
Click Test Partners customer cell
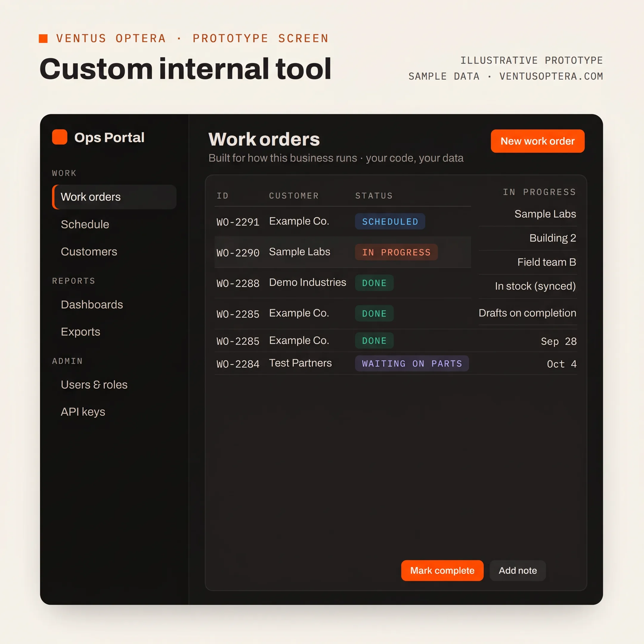click(300, 363)
